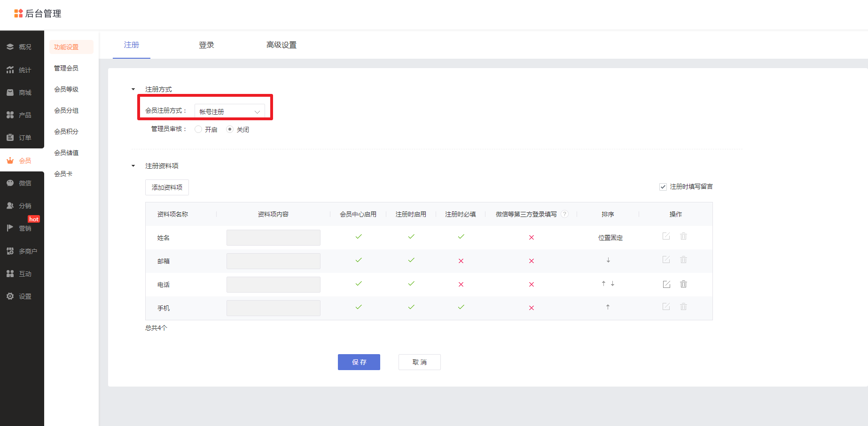Open 功能设置 submenu item
The image size is (868, 426).
[71, 47]
